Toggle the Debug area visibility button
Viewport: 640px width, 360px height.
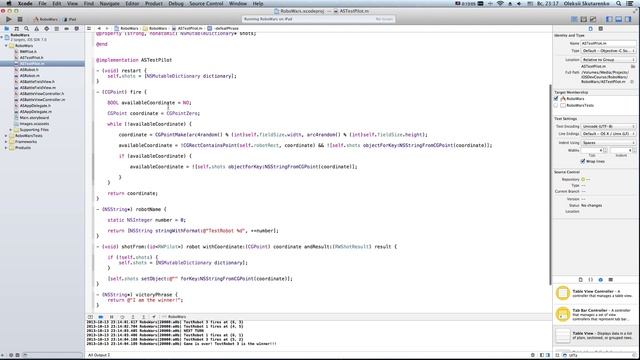pyautogui.click(x=619, y=19)
